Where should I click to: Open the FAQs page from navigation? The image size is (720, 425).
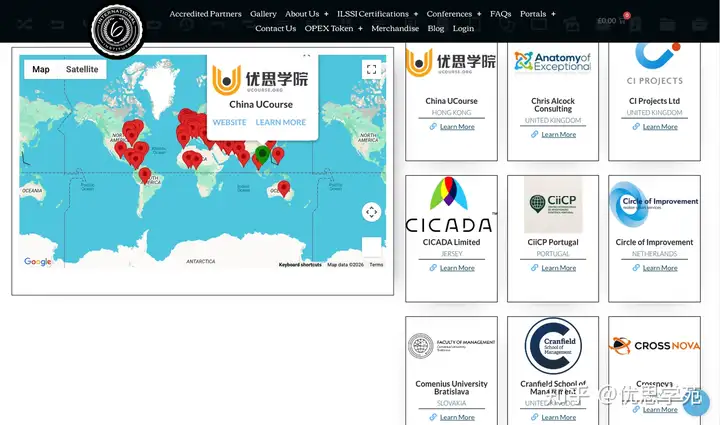501,14
